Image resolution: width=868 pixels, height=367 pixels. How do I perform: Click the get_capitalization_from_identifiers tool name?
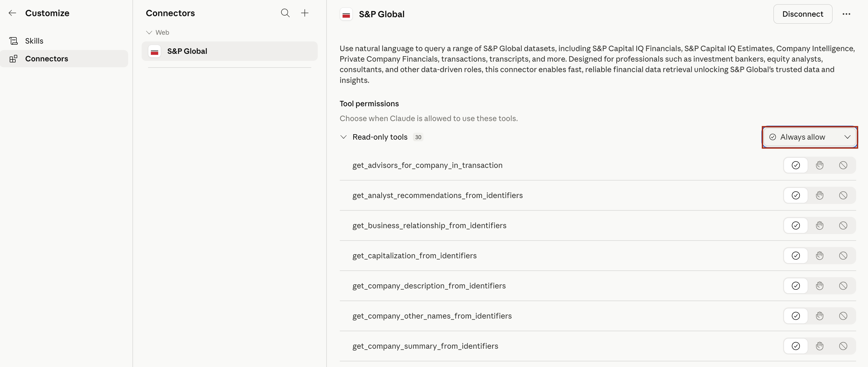click(414, 256)
